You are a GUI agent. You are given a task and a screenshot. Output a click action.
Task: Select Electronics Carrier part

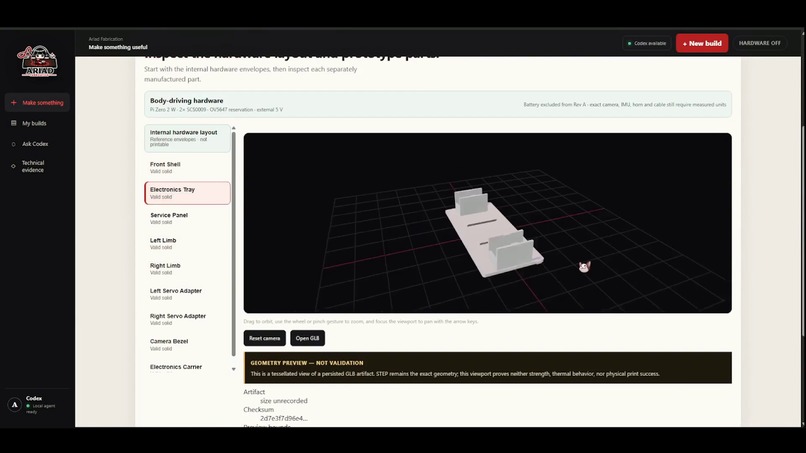tap(187, 367)
